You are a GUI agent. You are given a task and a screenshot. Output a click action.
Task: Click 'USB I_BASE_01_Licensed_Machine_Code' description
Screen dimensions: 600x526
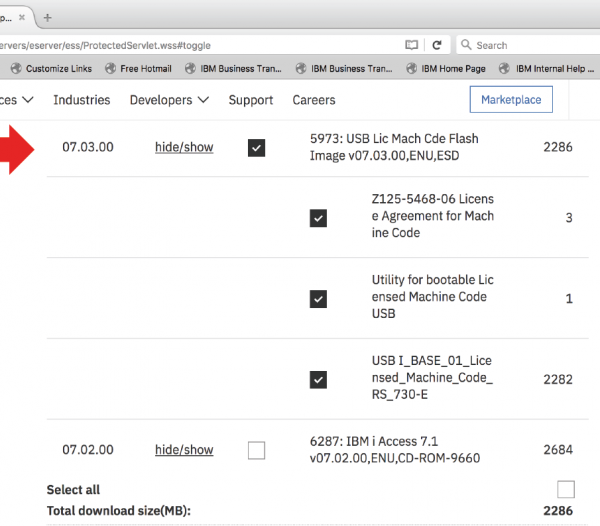tap(432, 377)
